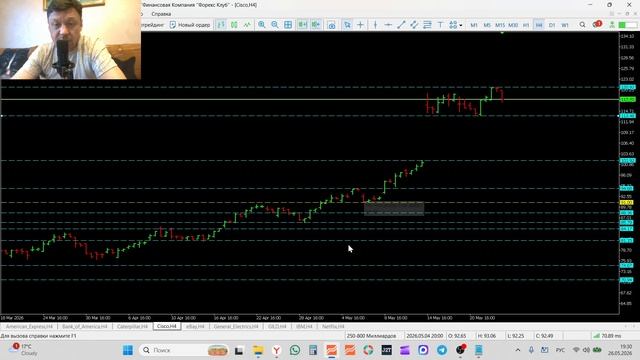Switch to Caterpillar,H4 chart tab

[132, 327]
